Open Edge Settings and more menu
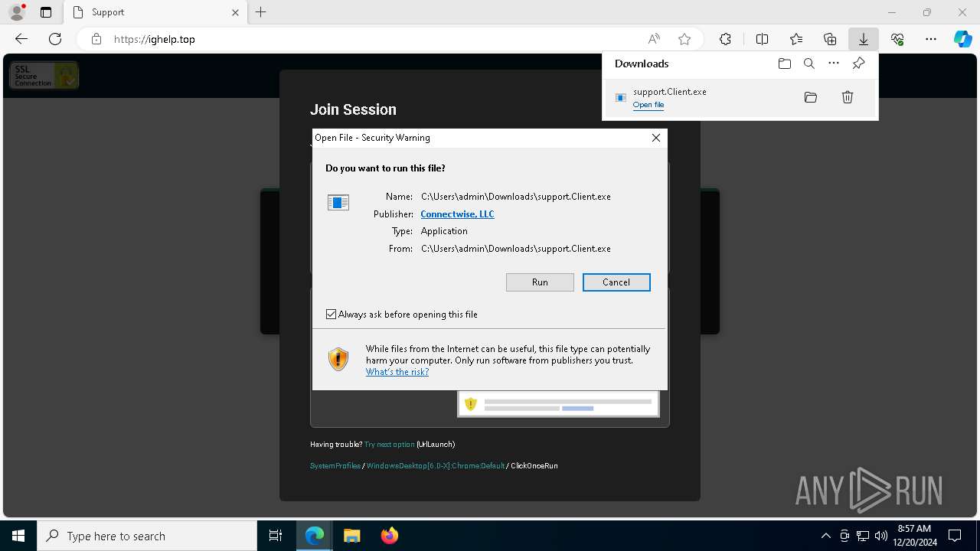This screenshot has height=551, width=980. click(x=931, y=39)
